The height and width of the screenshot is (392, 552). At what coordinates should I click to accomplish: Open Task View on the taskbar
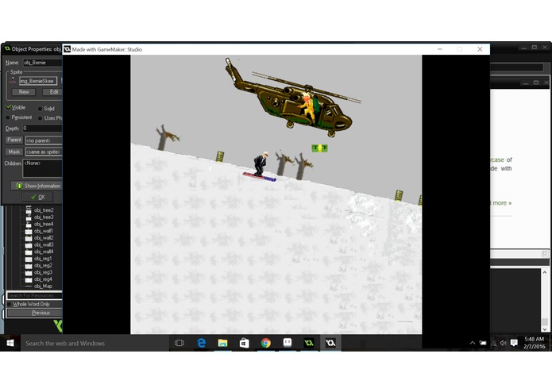tap(179, 343)
